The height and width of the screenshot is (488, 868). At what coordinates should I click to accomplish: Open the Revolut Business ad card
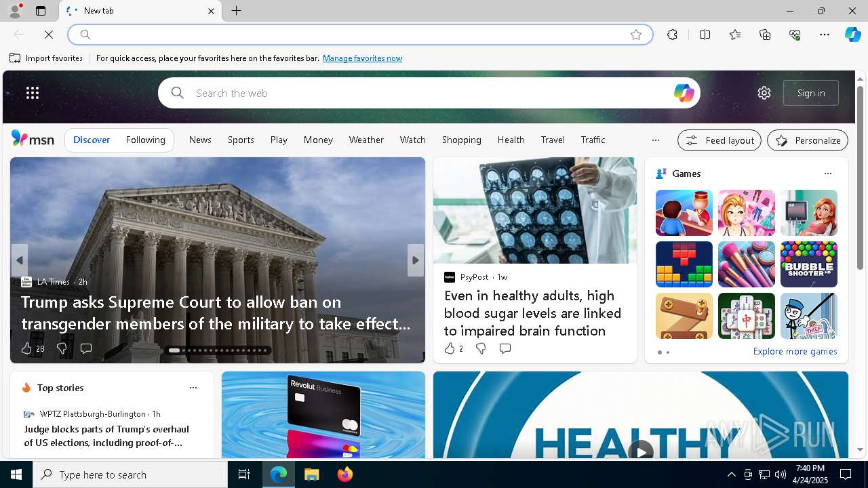(x=323, y=415)
